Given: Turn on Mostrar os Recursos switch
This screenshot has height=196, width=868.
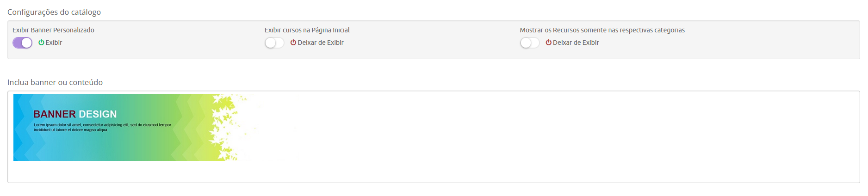Looking at the screenshot, I should click(x=530, y=43).
